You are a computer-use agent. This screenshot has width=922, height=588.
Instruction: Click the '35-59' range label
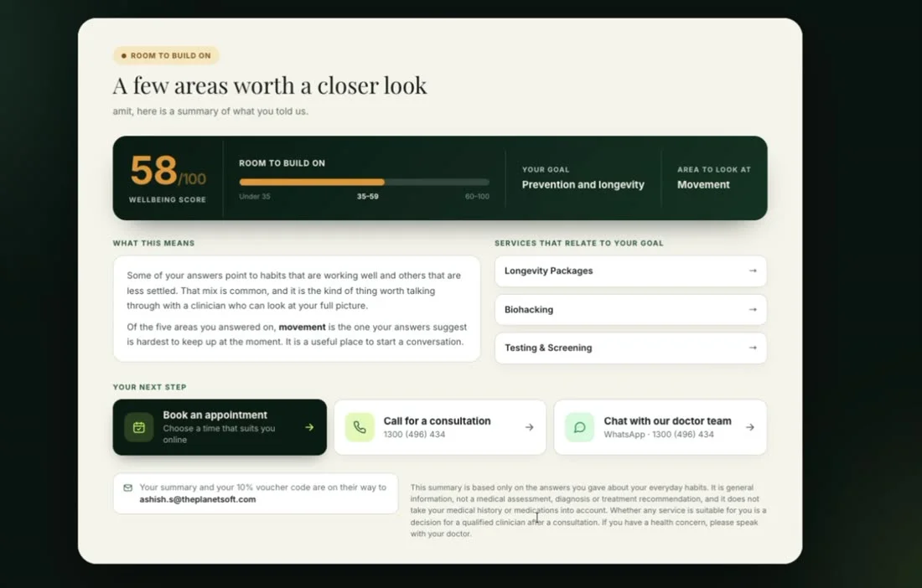click(367, 196)
